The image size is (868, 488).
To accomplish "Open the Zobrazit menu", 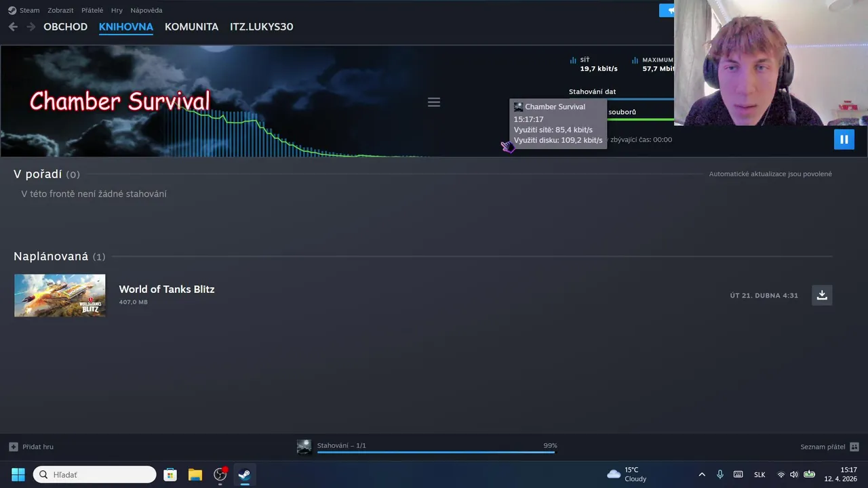I will (x=60, y=10).
